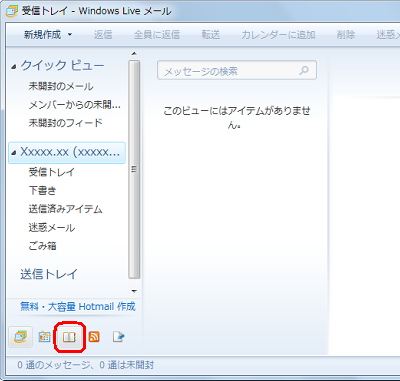Viewport: 400px width, 381px height.
Task: Open the 下書き folder
Action: 42,191
